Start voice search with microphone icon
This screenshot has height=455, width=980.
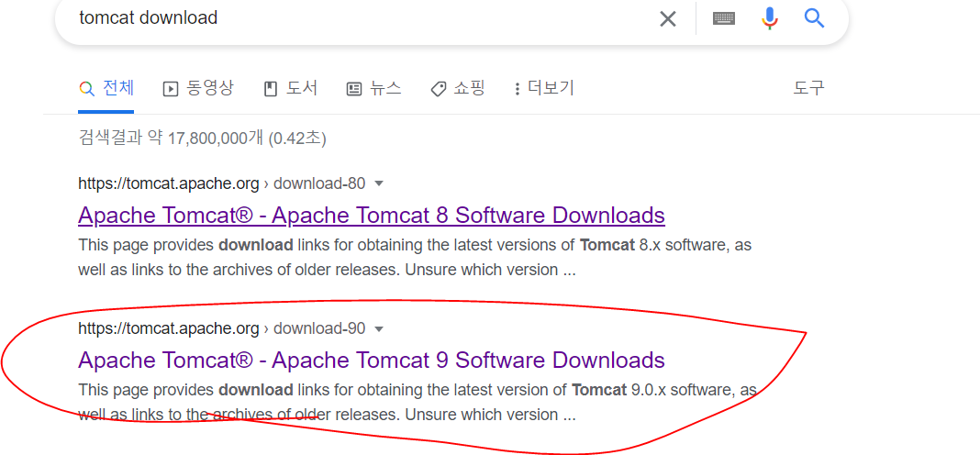coord(770,18)
